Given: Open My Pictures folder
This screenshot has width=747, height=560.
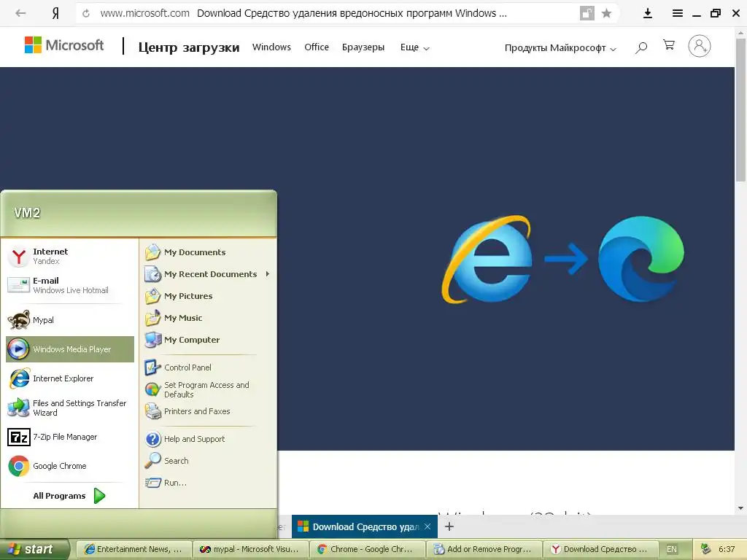Looking at the screenshot, I should tap(208, 296).
